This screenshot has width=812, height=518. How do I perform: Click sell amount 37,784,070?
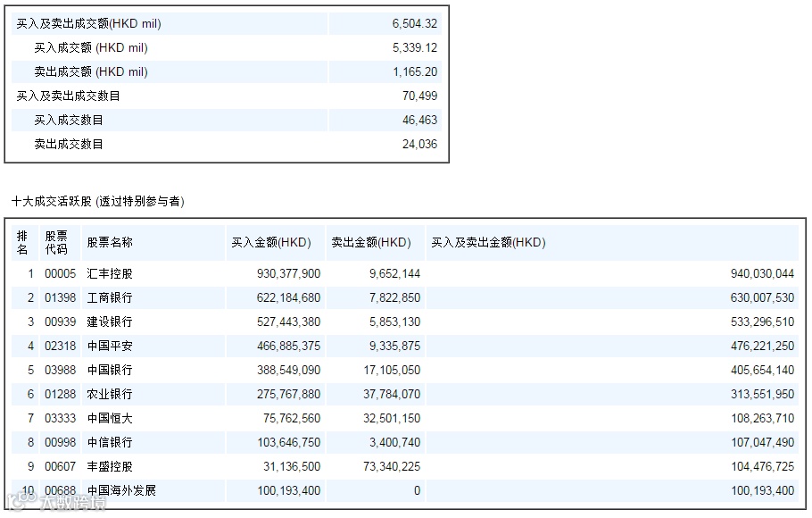(x=392, y=394)
